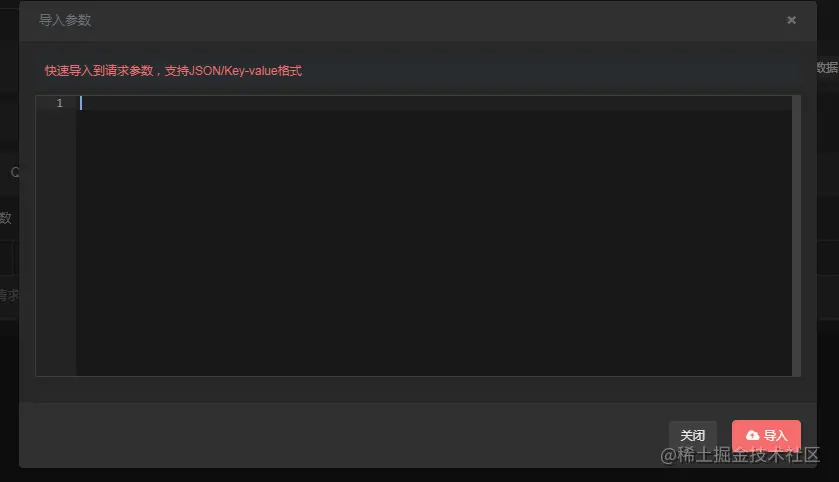
Task: Click the 导入参数 dialog title
Action: pos(65,20)
